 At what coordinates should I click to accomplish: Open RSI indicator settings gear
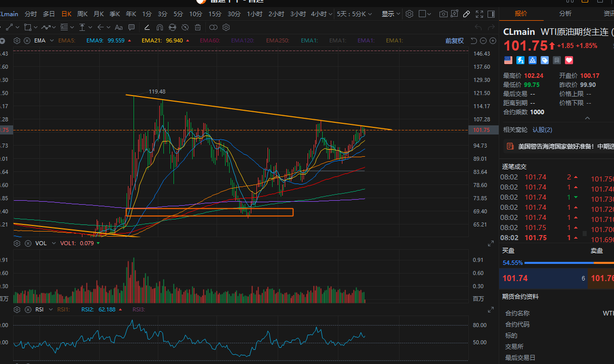(x=17, y=309)
